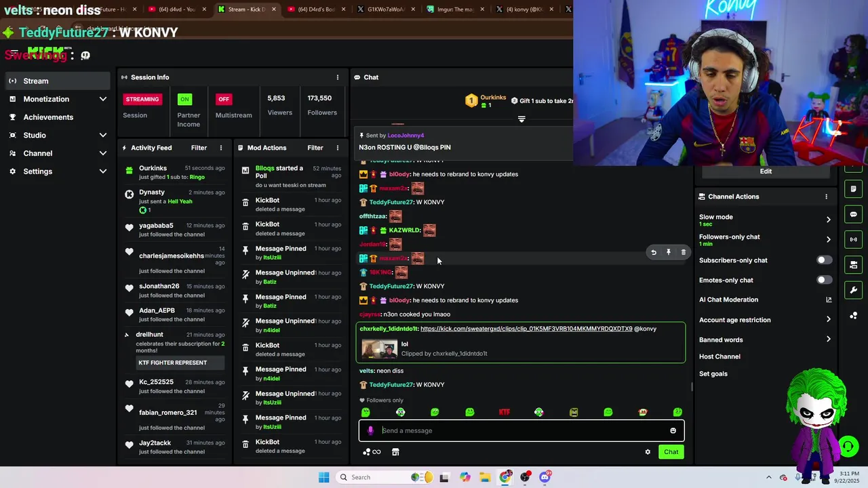Image resolution: width=868 pixels, height=488 pixels.
Task: Click the '5,853' Viewers count
Action: pos(276,98)
